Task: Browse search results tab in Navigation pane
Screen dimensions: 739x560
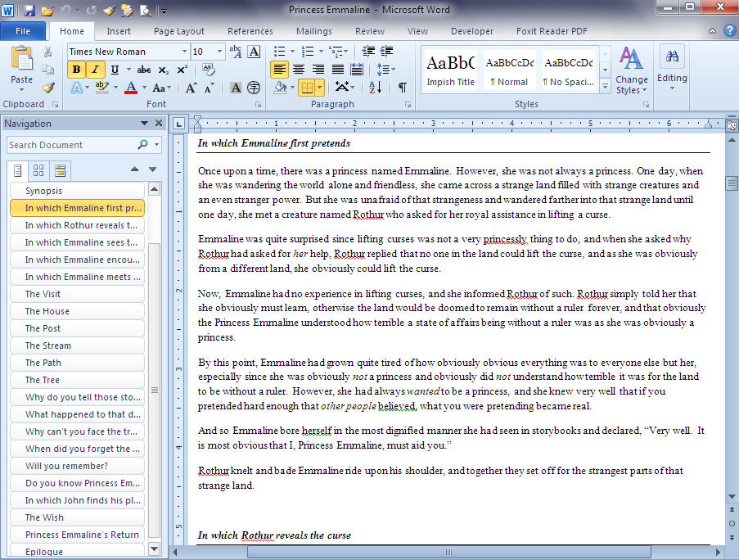Action: tap(60, 170)
